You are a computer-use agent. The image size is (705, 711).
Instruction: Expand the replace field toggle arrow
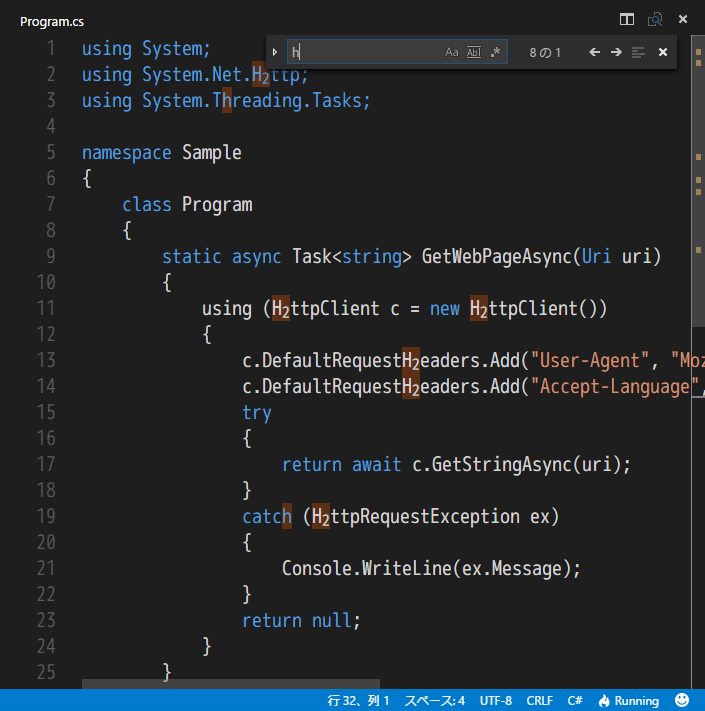[x=275, y=52]
